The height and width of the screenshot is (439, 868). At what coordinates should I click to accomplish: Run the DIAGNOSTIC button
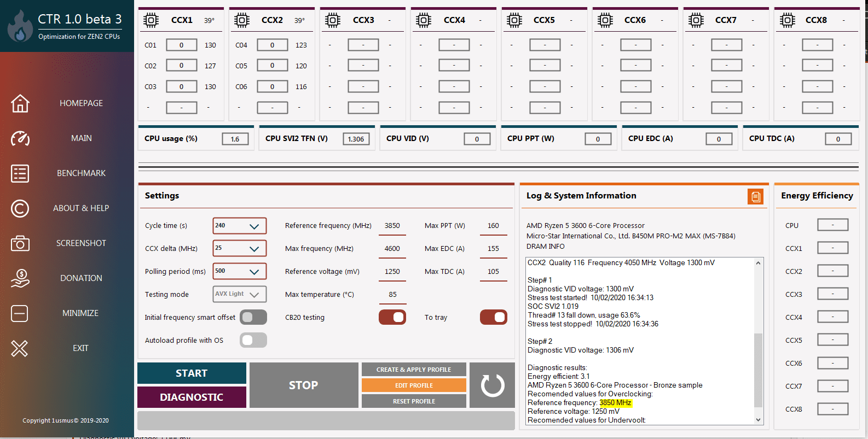(x=192, y=397)
